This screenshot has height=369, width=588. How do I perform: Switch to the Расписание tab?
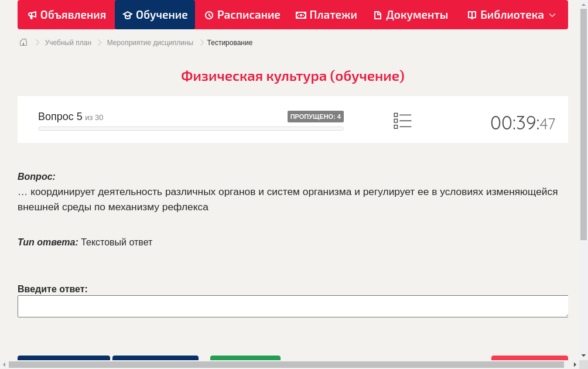click(242, 15)
